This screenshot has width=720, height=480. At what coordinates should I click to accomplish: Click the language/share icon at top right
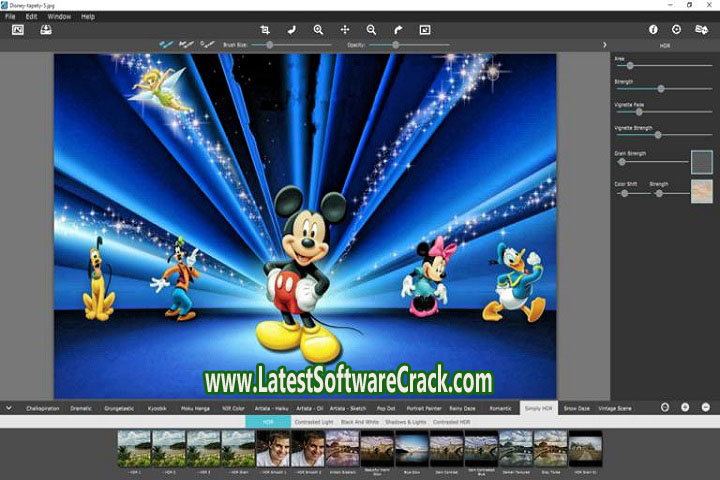point(701,30)
